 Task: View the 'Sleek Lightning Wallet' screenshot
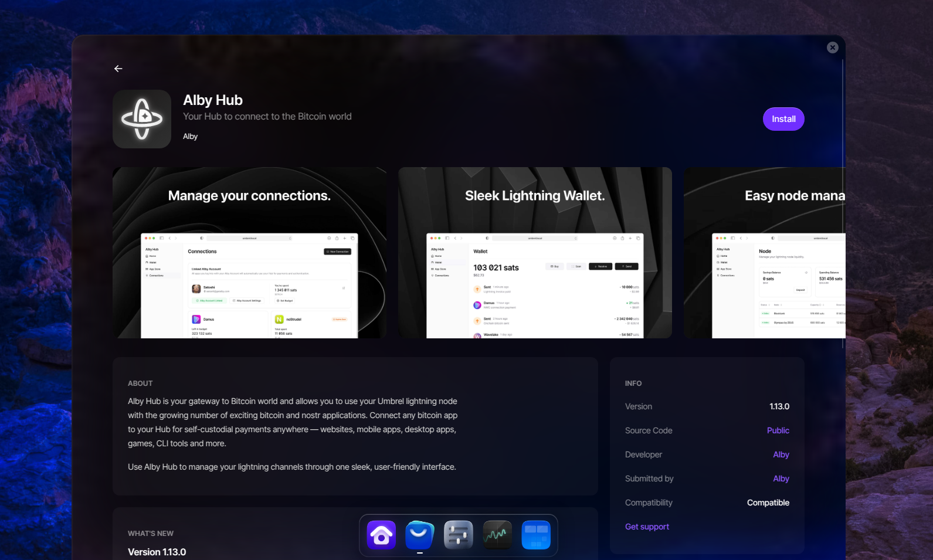click(x=535, y=253)
